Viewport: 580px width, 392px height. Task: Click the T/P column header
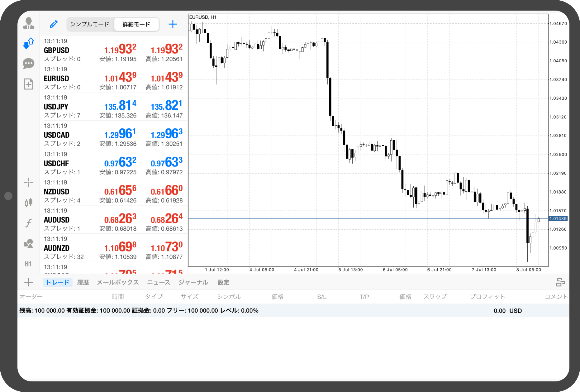pos(364,297)
